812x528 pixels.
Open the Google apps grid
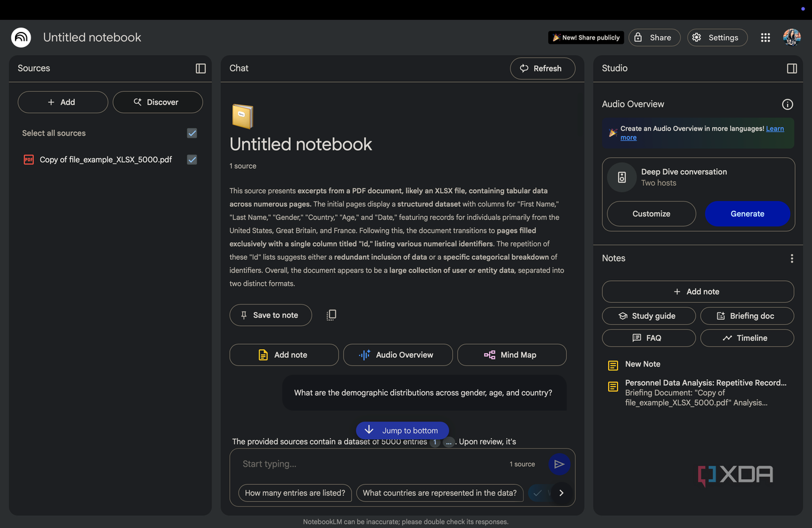pos(765,38)
